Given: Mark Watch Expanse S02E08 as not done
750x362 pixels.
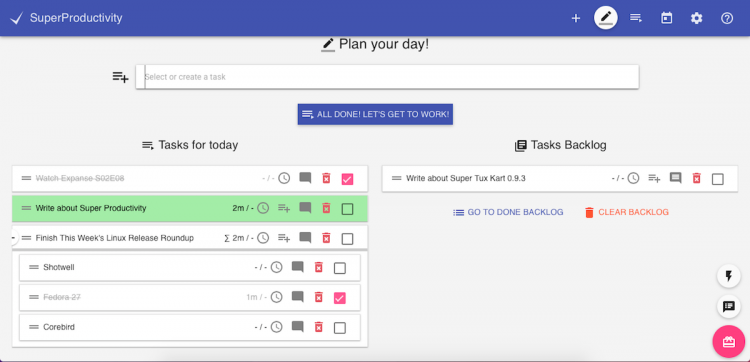Looking at the screenshot, I should tap(347, 179).
